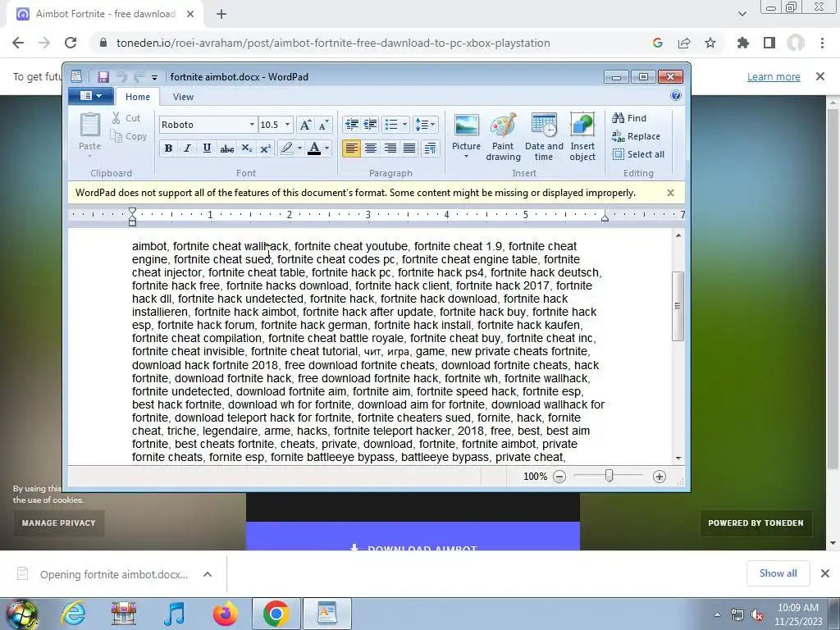The width and height of the screenshot is (840, 630).
Task: Click the Learn more link
Action: [x=774, y=76]
